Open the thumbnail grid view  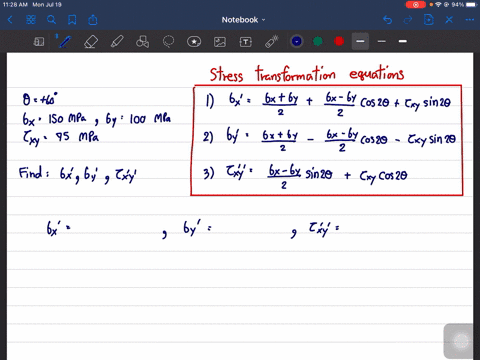tap(31, 20)
